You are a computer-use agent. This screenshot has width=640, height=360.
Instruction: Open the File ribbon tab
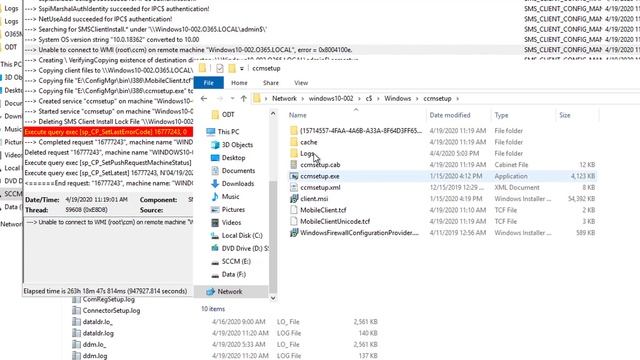(x=209, y=83)
